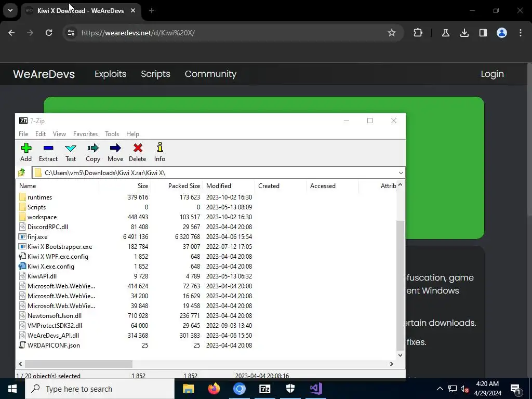Viewport: 532px width, 399px height.
Task: Bookmark this page with the star icon
Action: [x=392, y=33]
